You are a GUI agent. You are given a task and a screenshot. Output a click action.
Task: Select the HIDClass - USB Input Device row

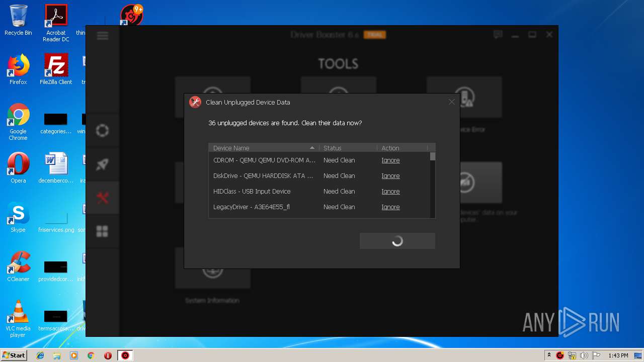319,192
